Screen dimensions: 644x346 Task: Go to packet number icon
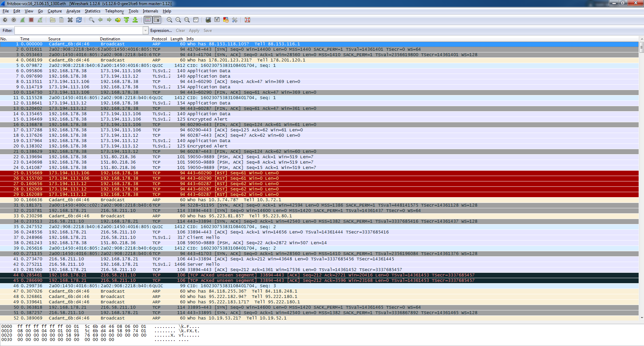tap(118, 20)
